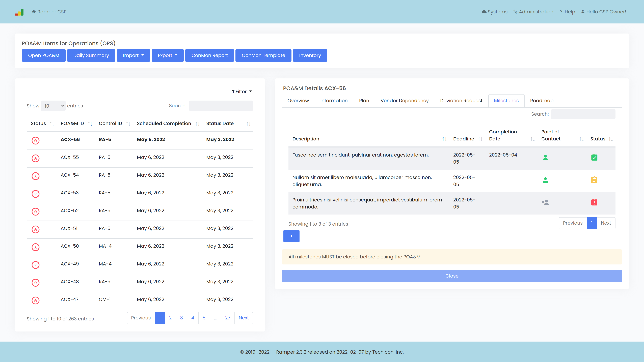The width and height of the screenshot is (644, 362).
Task: Click Next in milestones pagination
Action: point(606,223)
